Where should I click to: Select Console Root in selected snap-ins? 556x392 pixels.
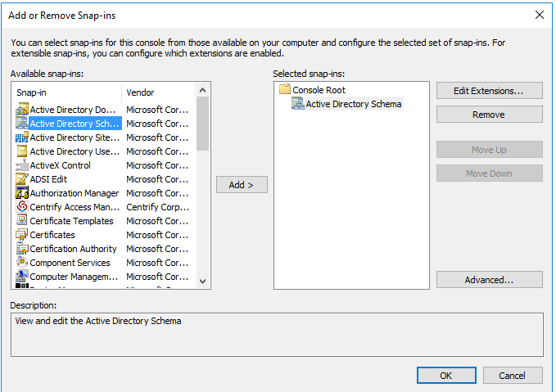(x=319, y=90)
